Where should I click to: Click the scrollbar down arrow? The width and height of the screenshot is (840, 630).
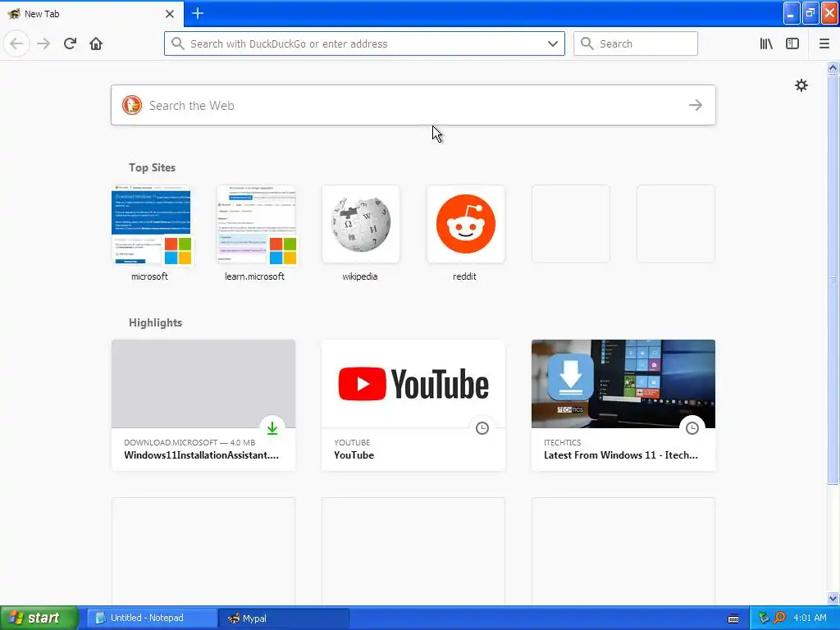pyautogui.click(x=833, y=598)
